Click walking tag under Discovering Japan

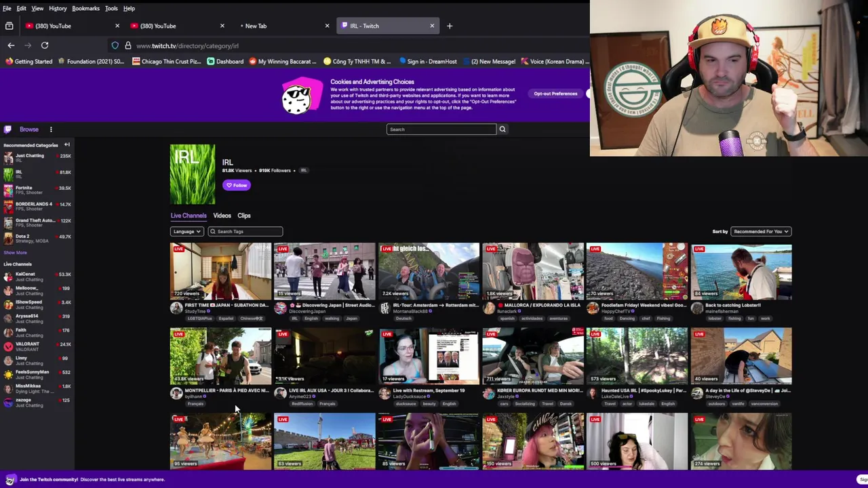[x=332, y=319]
